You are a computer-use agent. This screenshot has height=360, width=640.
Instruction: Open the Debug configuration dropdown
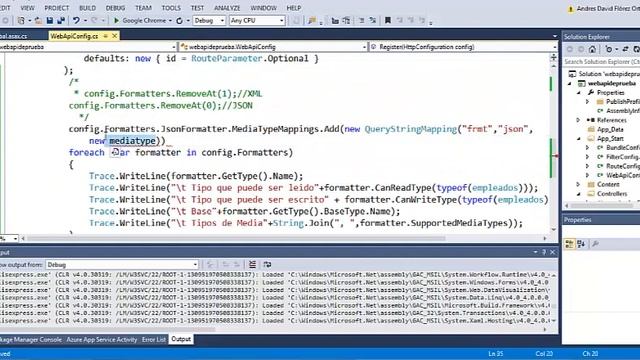[209, 20]
